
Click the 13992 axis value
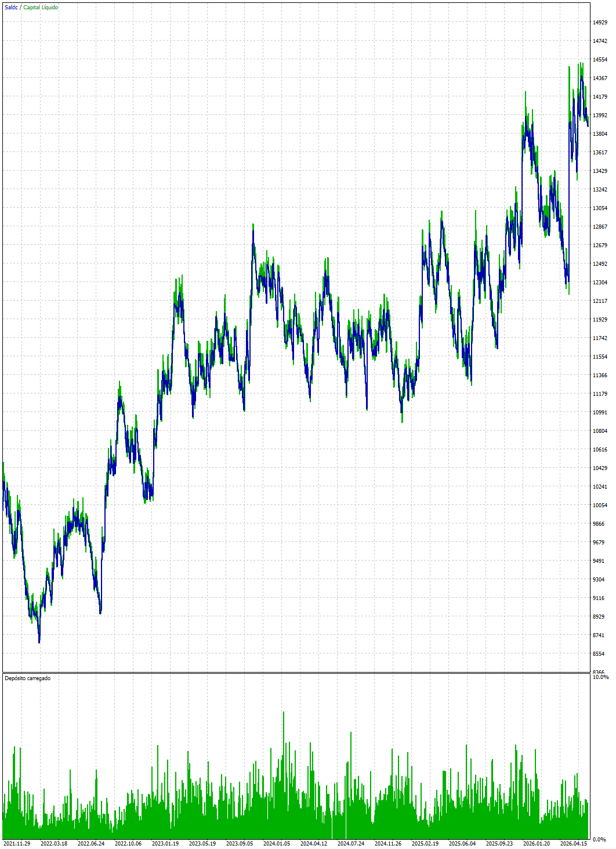pyautogui.click(x=600, y=115)
